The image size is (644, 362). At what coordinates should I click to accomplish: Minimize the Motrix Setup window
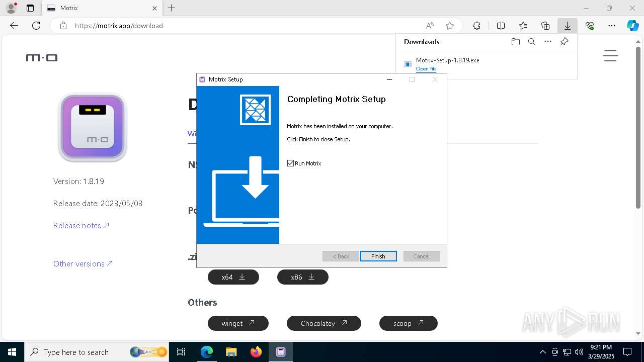tap(389, 79)
